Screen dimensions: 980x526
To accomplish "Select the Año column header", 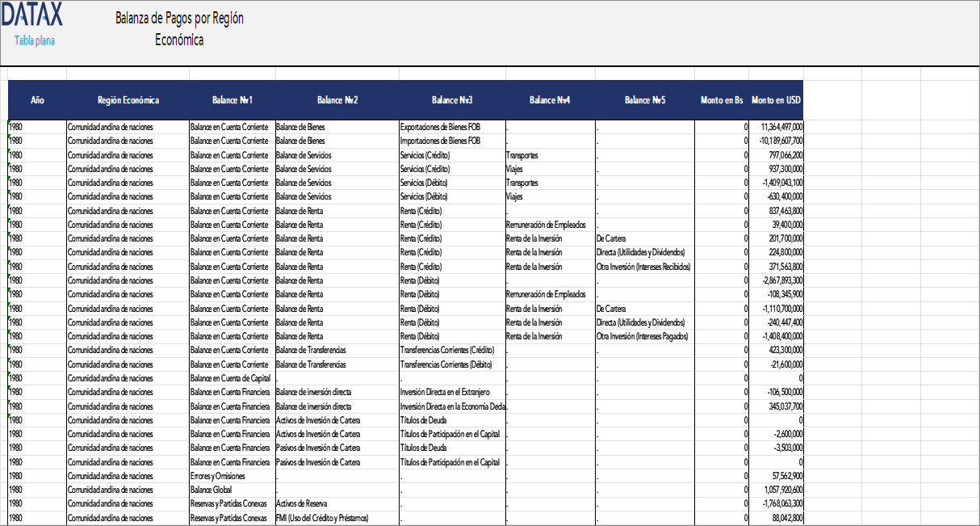I will [x=37, y=100].
